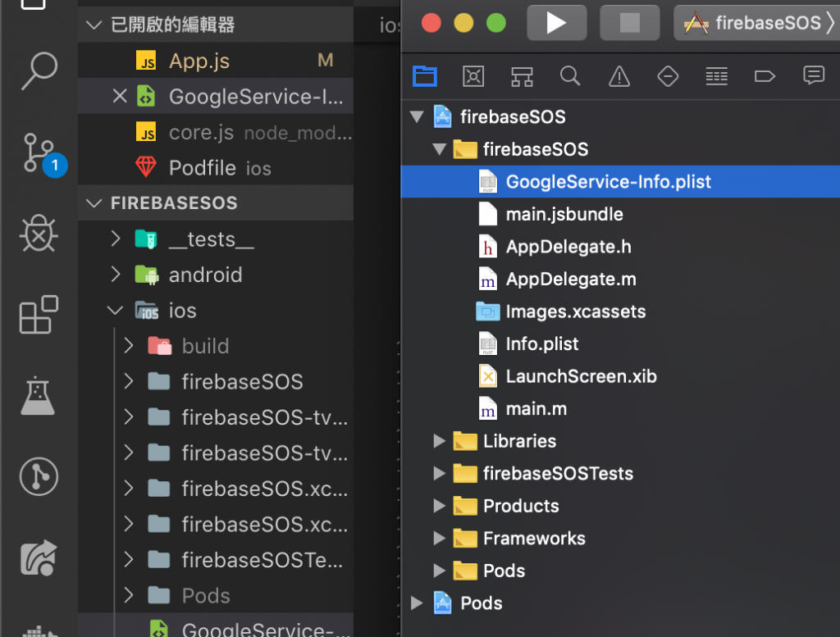Select AppDelegate.m in Xcode
Screen dimensions: 840x637
(x=620, y=279)
